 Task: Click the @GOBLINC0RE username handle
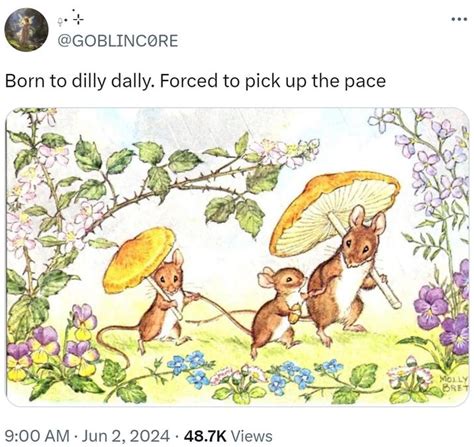(x=118, y=41)
